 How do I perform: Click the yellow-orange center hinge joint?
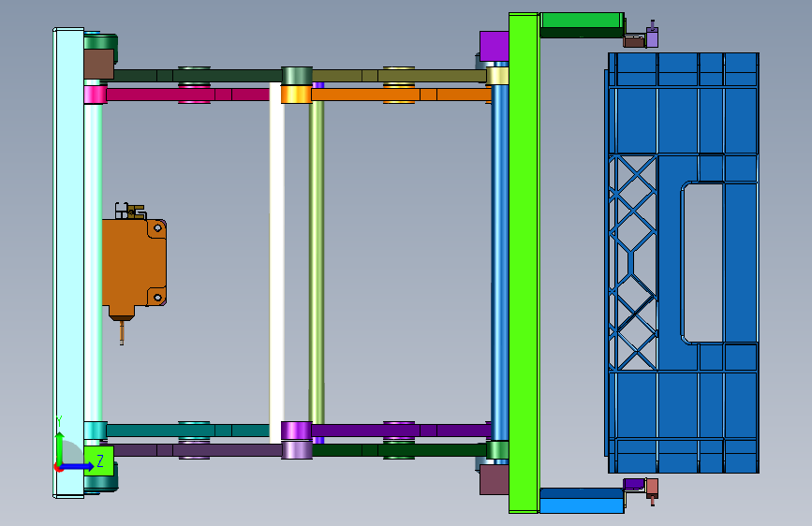(x=296, y=95)
